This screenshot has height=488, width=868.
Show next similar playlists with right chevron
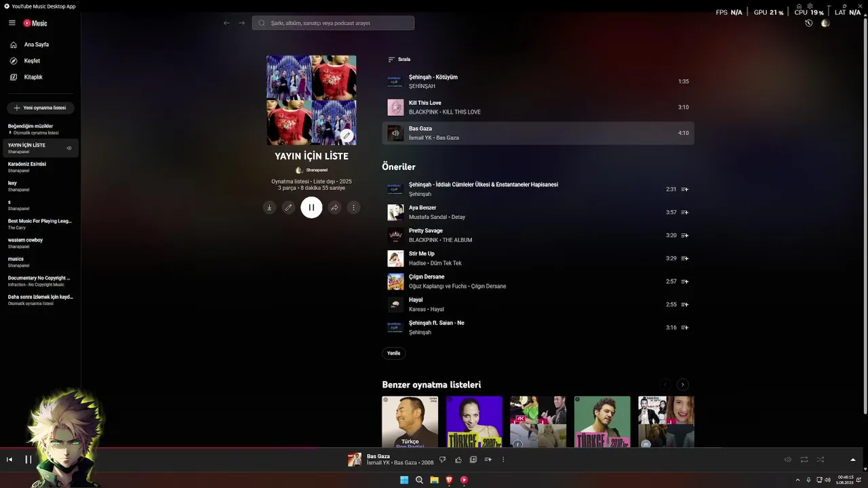[x=682, y=385]
